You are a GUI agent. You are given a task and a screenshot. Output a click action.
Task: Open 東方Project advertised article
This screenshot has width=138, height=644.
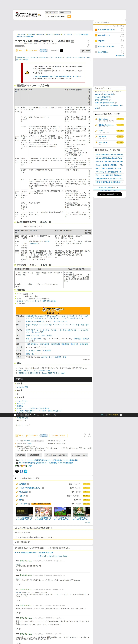tap(103, 119)
